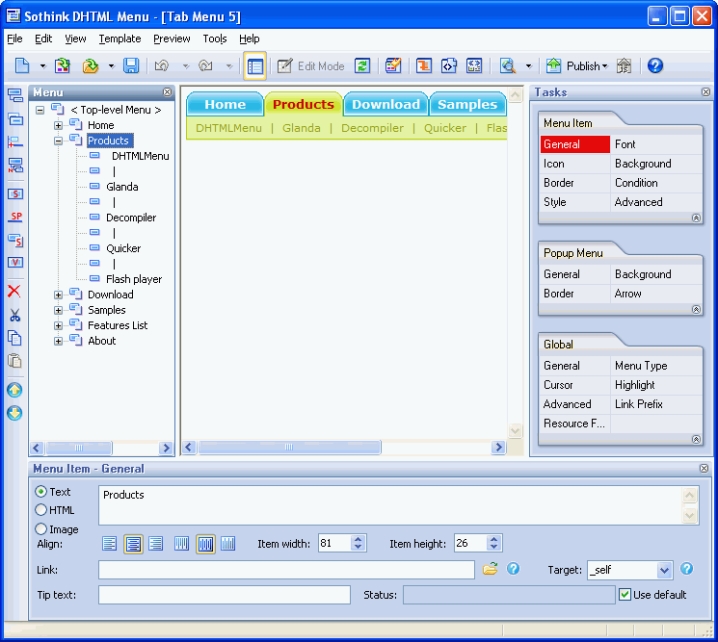
Task: Click the blue help question mark in toolbar
Action: pyautogui.click(x=655, y=66)
